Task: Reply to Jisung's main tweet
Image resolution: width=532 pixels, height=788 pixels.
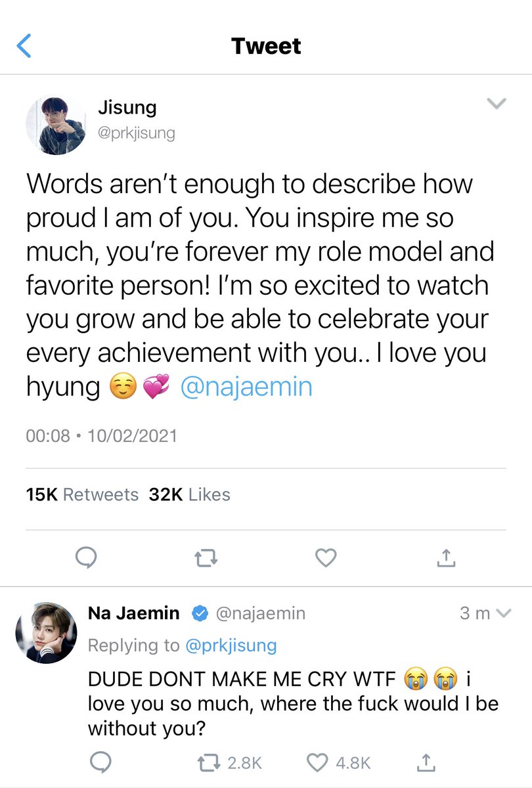Action: 86,558
